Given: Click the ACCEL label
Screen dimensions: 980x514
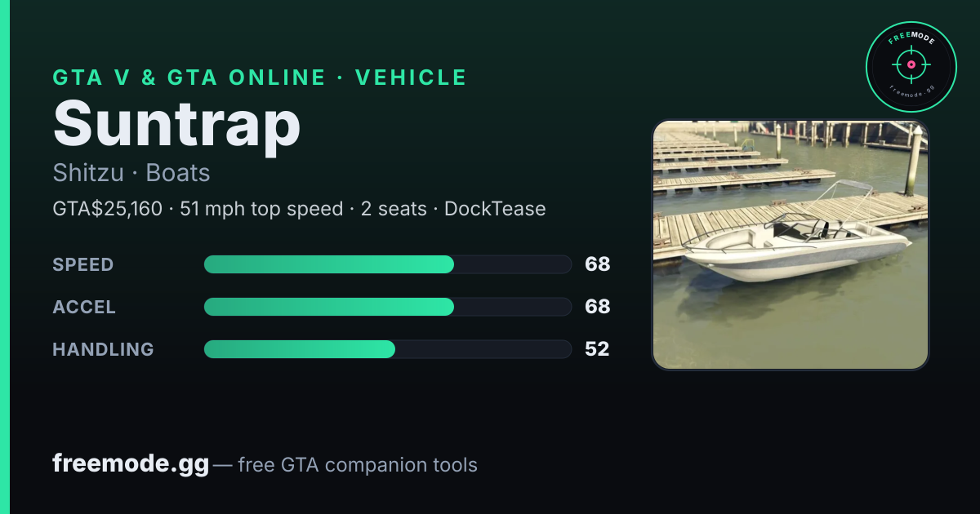Looking at the screenshot, I should (84, 308).
